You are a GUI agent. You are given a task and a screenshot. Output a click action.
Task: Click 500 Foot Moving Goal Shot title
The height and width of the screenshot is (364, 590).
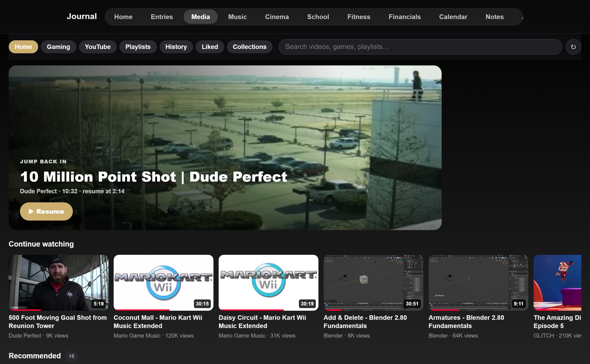(x=58, y=322)
